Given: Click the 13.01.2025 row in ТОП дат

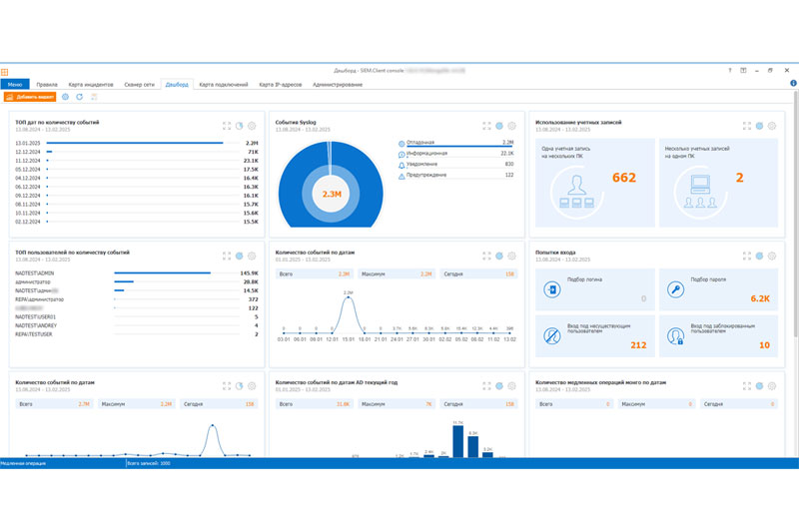Looking at the screenshot, I should click(x=137, y=143).
